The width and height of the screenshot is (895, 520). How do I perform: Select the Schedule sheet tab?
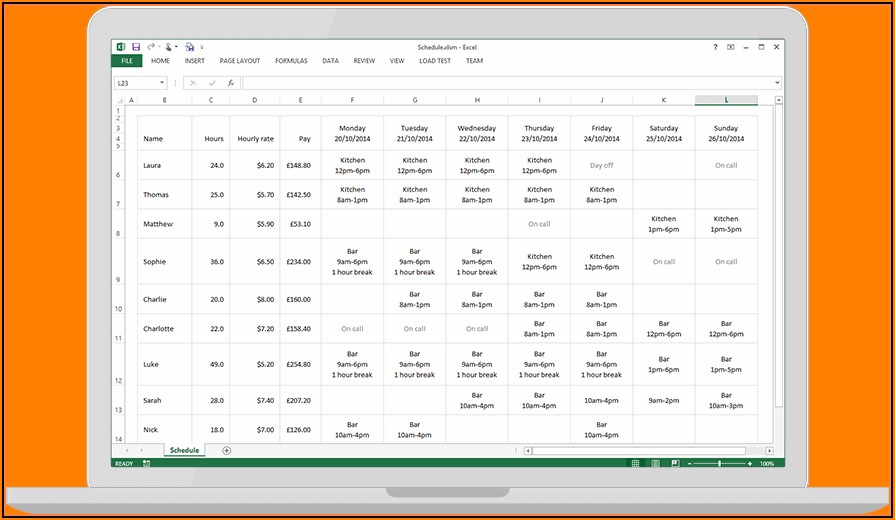click(184, 450)
